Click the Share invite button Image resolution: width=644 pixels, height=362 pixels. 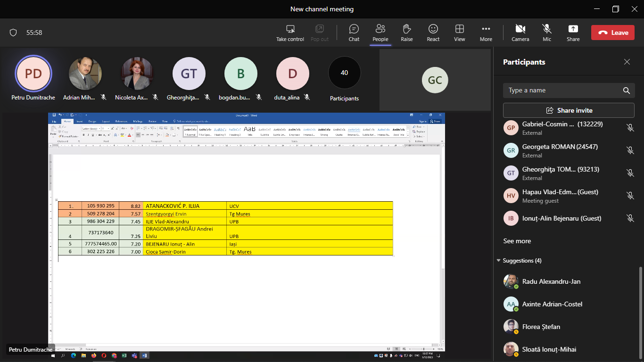pyautogui.click(x=569, y=110)
